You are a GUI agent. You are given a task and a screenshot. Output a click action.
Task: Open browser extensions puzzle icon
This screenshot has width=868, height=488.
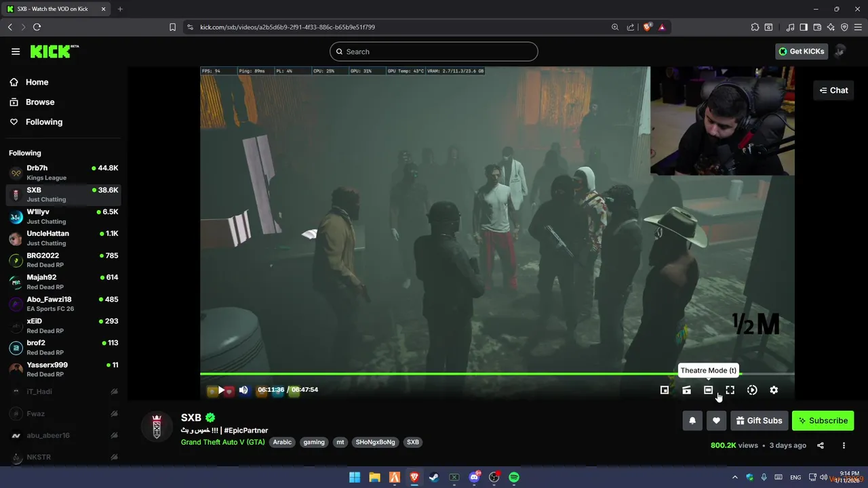pos(755,27)
